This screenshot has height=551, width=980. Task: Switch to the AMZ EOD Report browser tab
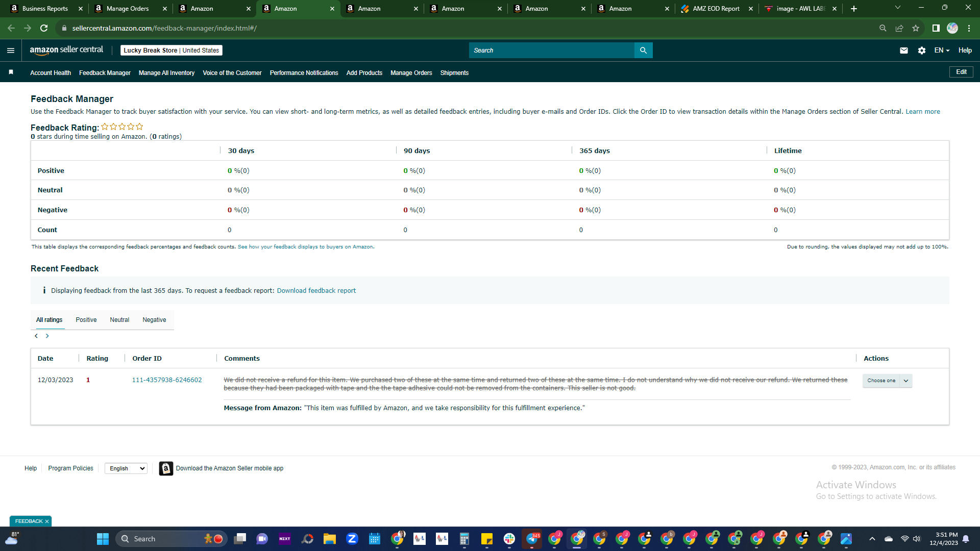click(717, 9)
